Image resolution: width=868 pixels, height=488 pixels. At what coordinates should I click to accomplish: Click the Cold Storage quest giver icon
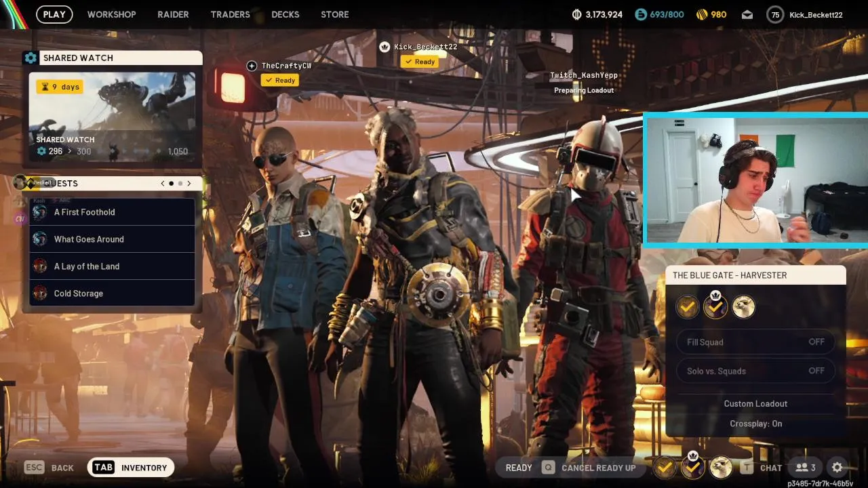[x=40, y=293]
